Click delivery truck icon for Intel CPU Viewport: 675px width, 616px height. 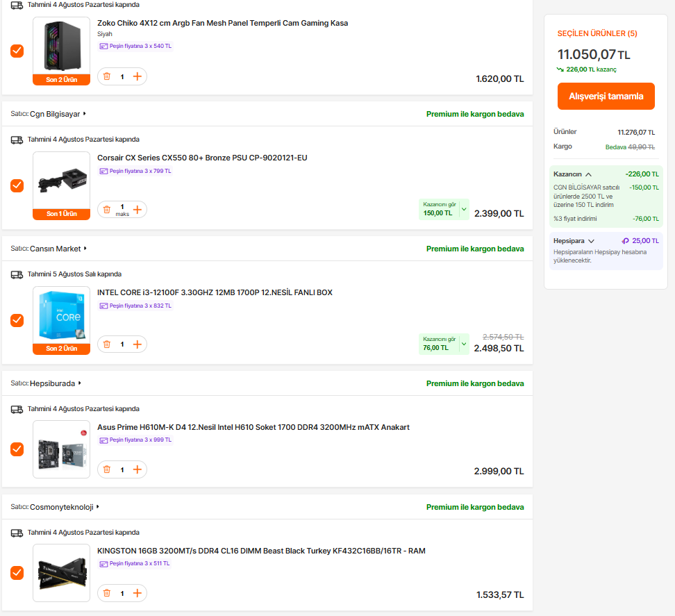pyautogui.click(x=17, y=274)
